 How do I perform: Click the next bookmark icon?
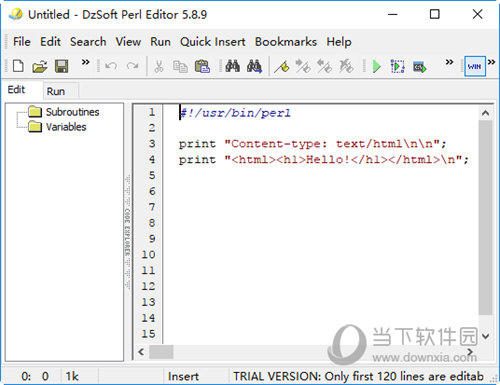tap(303, 66)
